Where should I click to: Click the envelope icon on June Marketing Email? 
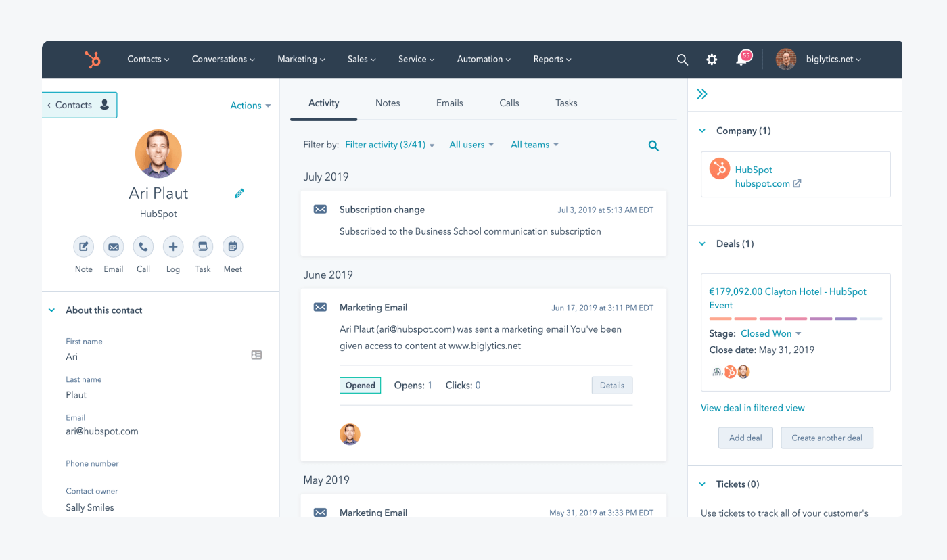tap(321, 308)
